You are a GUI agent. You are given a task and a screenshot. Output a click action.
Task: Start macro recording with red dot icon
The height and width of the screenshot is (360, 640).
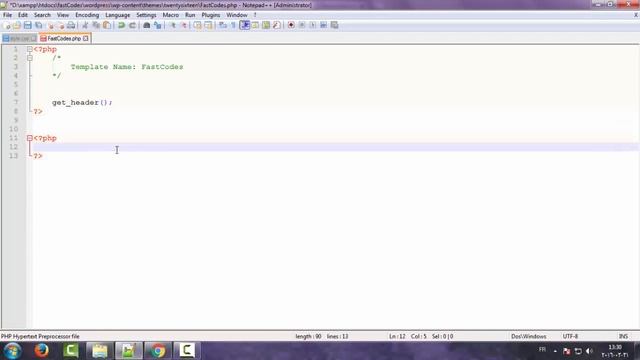[x=291, y=25]
